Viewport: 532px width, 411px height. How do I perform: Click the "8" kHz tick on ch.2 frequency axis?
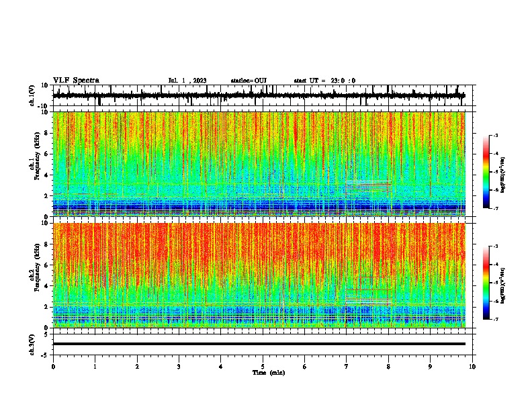pos(47,244)
